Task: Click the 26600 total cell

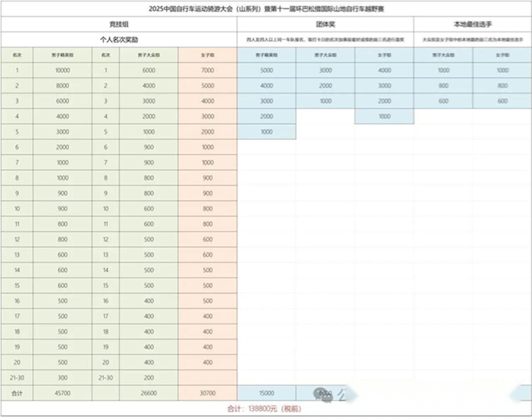Action: [x=149, y=393]
